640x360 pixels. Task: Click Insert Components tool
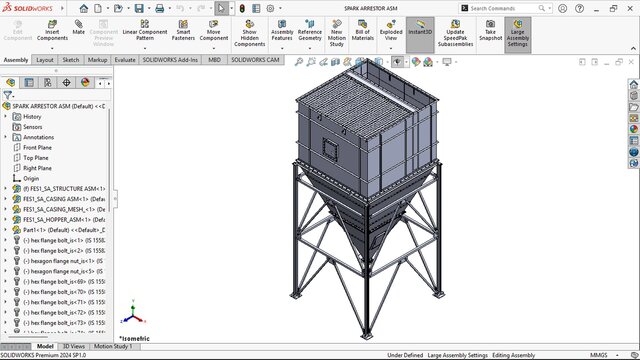tap(52, 31)
